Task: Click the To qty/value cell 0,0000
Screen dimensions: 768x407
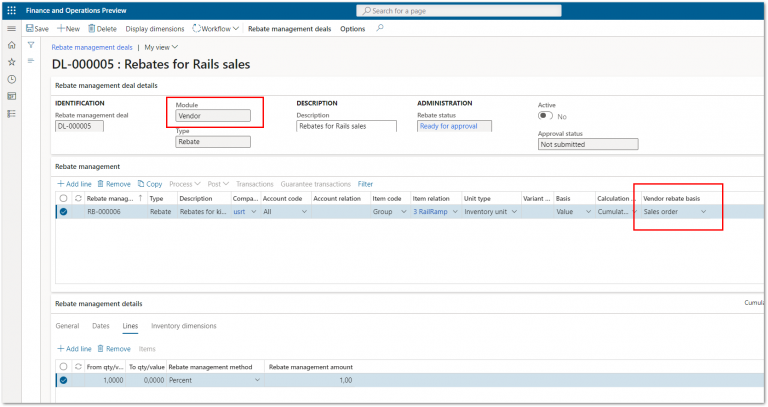Action: [146, 380]
